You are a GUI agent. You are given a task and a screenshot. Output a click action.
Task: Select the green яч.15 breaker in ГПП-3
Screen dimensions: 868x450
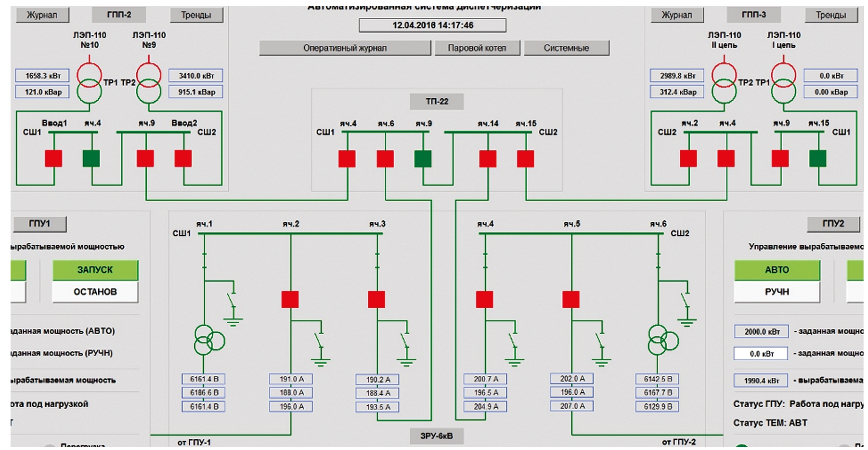(x=817, y=158)
